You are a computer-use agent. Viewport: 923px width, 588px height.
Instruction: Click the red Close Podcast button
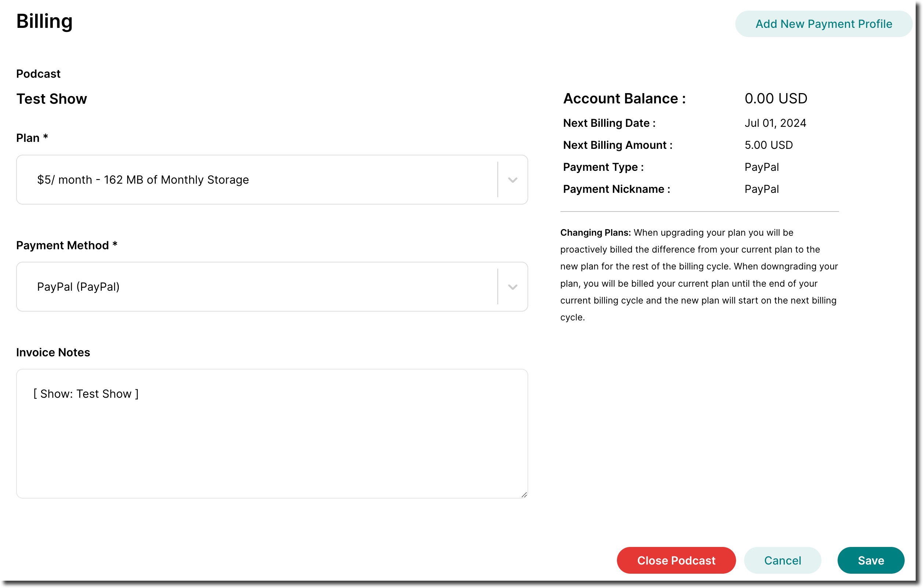pyautogui.click(x=676, y=561)
